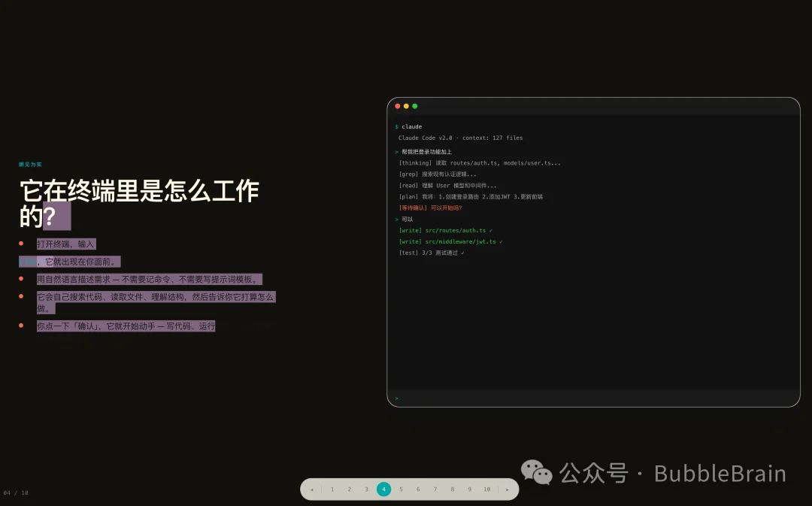
Task: Jump to slide 1 in pagination
Action: pyautogui.click(x=332, y=489)
